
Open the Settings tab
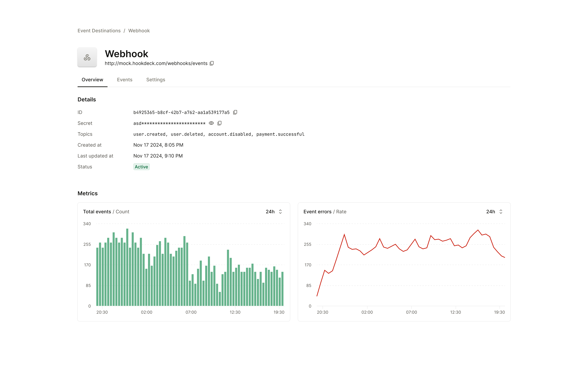[x=156, y=80]
